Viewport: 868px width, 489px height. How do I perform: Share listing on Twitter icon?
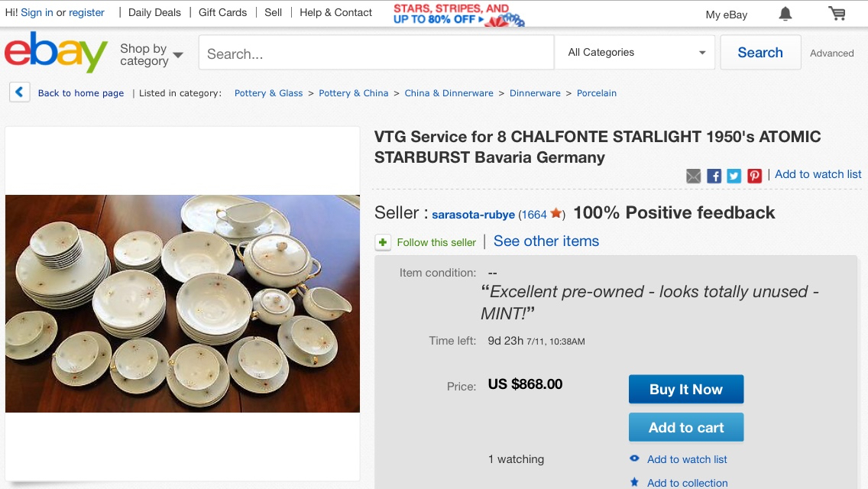(734, 176)
